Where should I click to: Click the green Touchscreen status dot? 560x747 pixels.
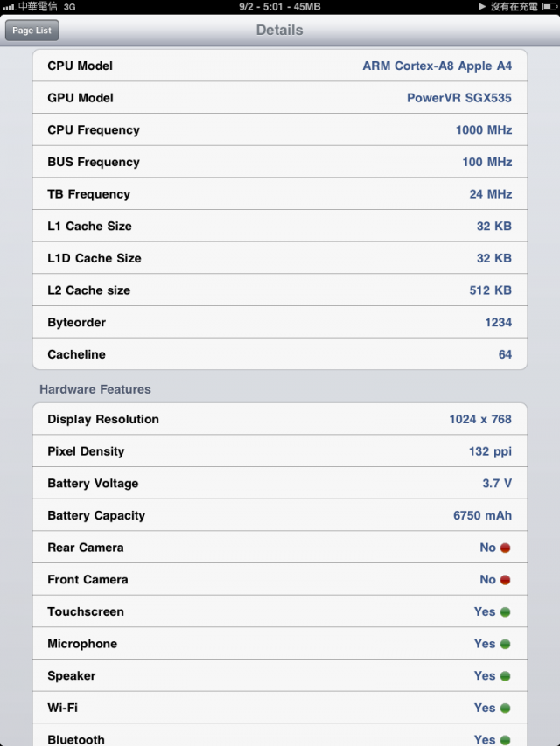[505, 612]
